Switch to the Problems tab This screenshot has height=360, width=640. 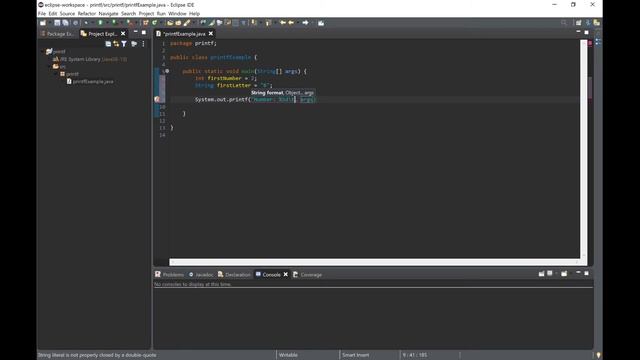(x=169, y=275)
